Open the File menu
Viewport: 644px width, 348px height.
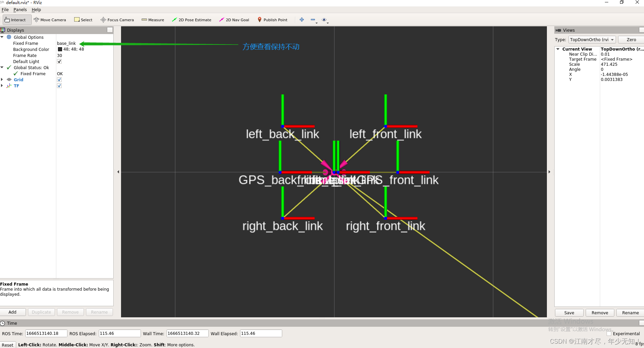coord(5,9)
